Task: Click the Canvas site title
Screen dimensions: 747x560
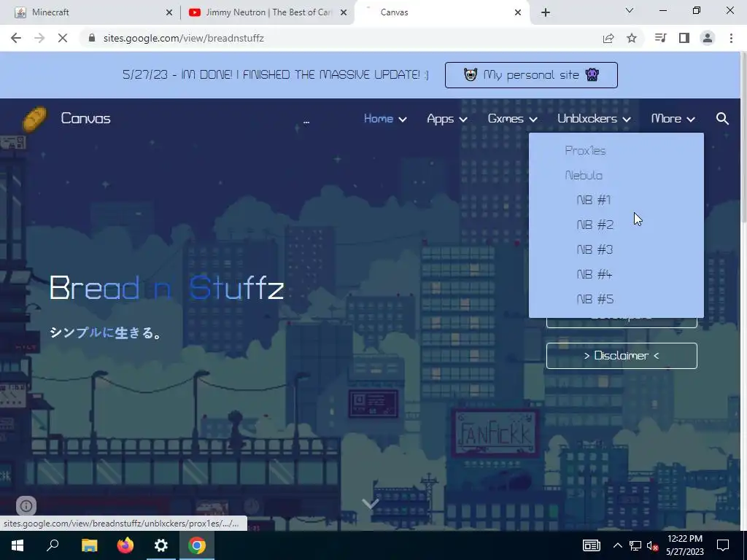Action: tap(86, 119)
